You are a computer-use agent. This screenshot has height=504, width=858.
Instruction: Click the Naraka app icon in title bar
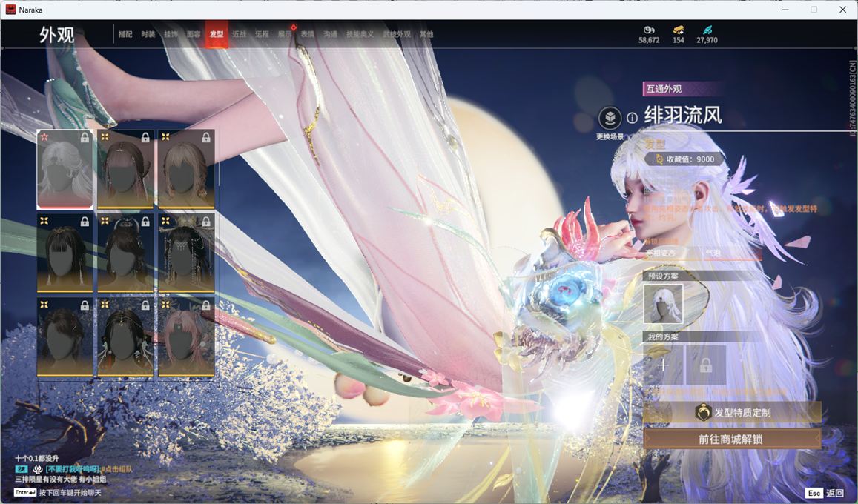tap(10, 10)
